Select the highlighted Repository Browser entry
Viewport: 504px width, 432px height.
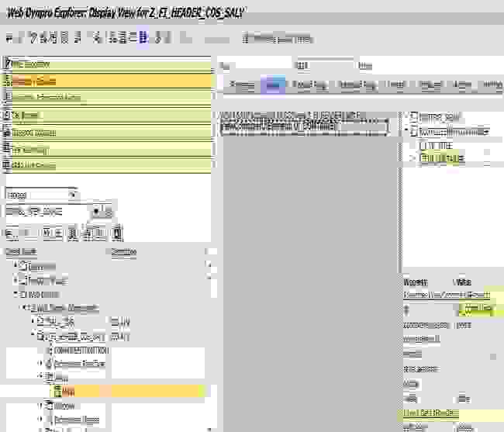109,81
